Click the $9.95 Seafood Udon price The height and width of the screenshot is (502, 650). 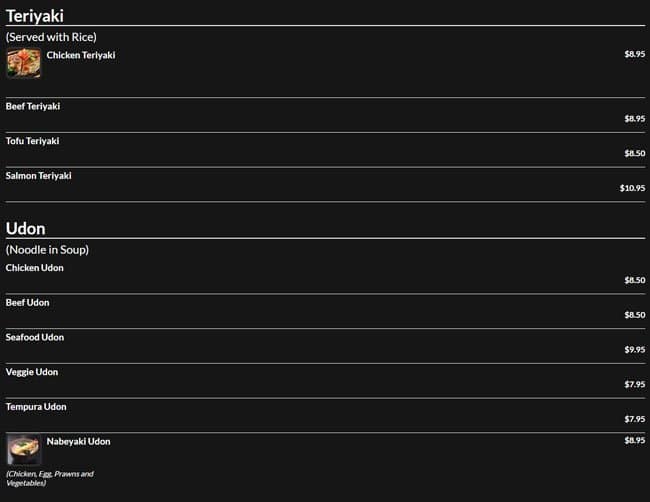coord(635,350)
